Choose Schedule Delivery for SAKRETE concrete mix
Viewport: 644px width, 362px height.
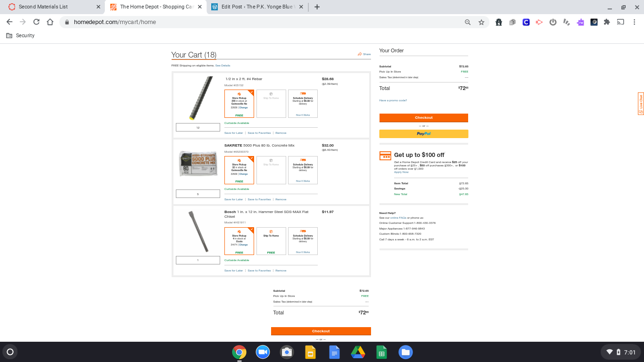[x=303, y=170]
